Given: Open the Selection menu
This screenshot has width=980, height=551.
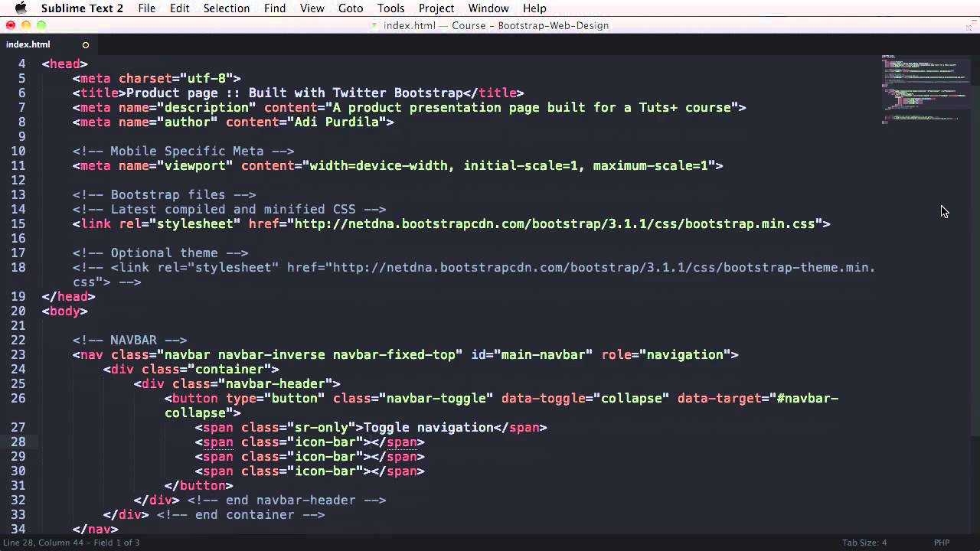Looking at the screenshot, I should (227, 8).
